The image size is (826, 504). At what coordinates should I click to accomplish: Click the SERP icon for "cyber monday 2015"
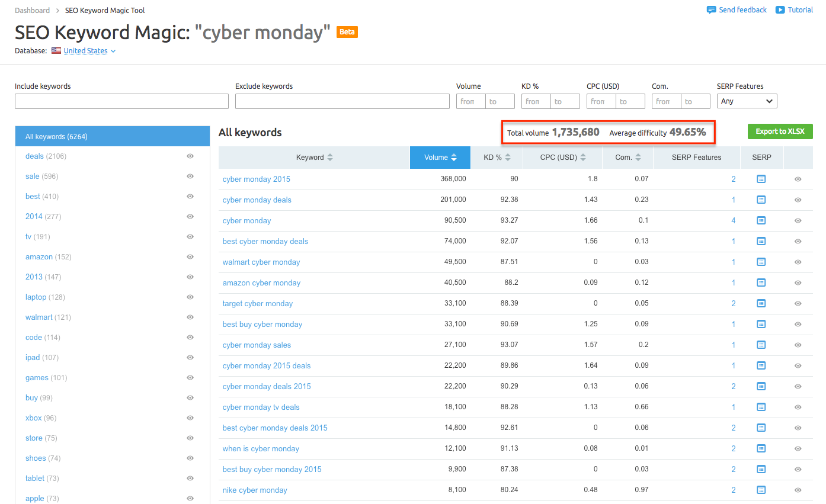(761, 179)
